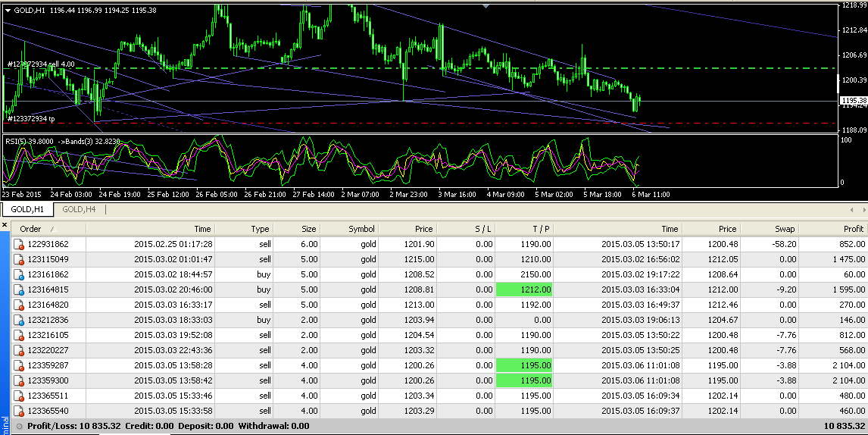Click the round icon beside Profit/Loss summary
Viewport: 868px width, 435px height.
(20, 426)
